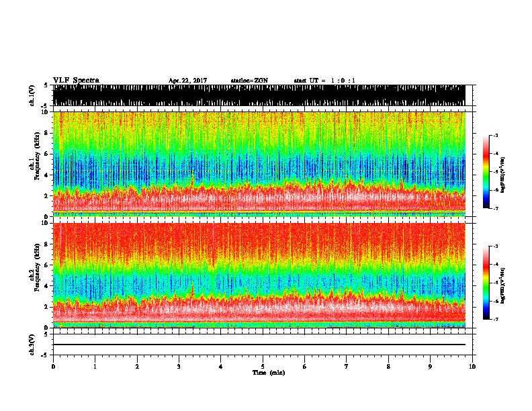Viewport: 532px width, 411px height.
Task: Click the date "Apr. 22, 2017" in the header
Action: point(187,81)
